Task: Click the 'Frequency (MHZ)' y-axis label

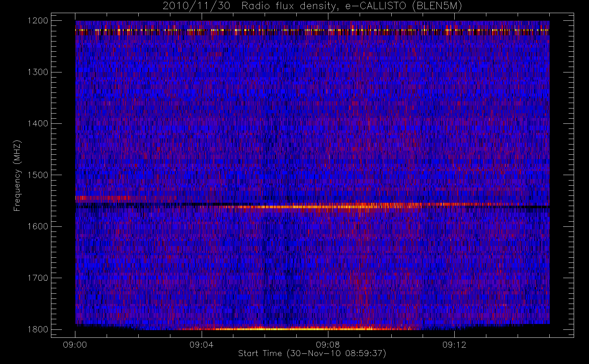Action: [x=17, y=175]
